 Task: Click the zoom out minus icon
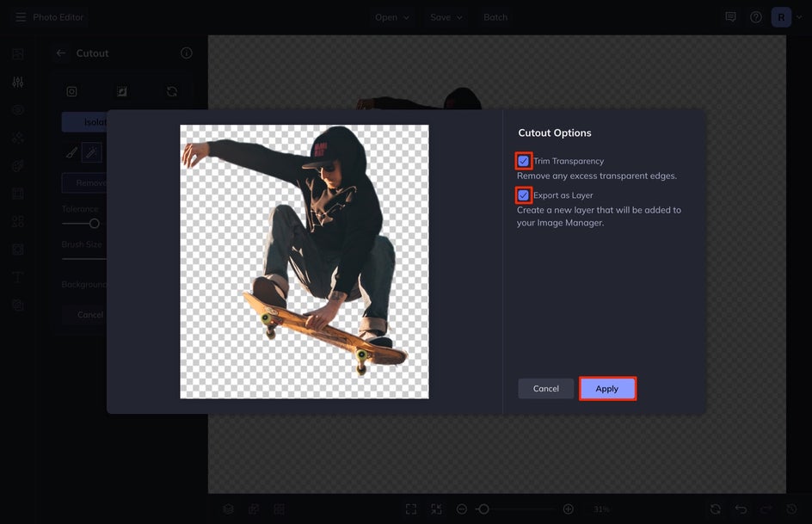(x=462, y=509)
